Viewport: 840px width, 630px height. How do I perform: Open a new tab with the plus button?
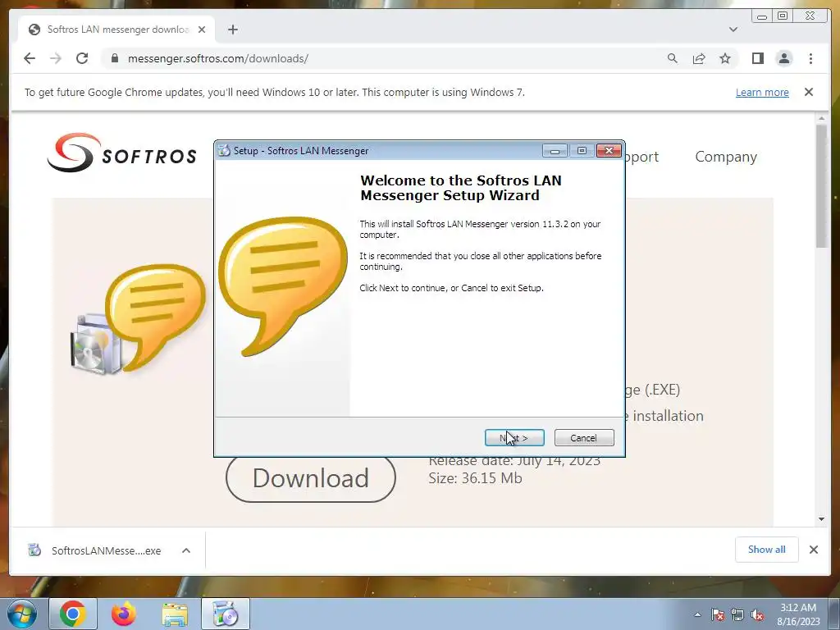(x=232, y=30)
